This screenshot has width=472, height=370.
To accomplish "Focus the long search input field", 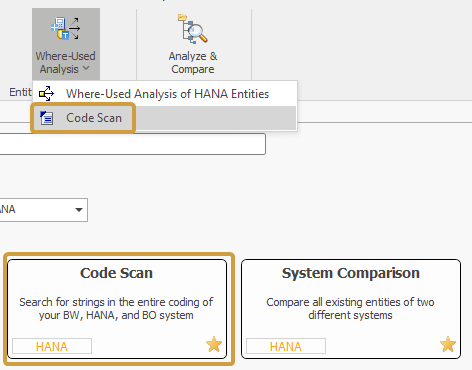I will point(133,144).
